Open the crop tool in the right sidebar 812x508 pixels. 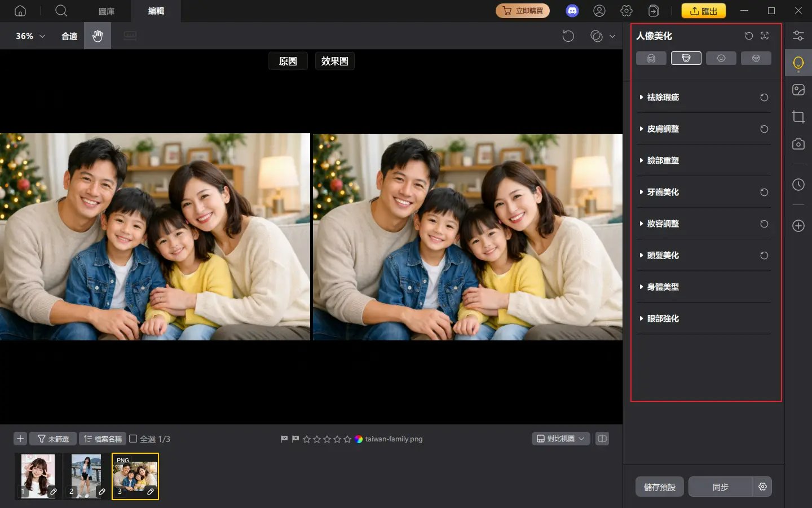click(798, 117)
